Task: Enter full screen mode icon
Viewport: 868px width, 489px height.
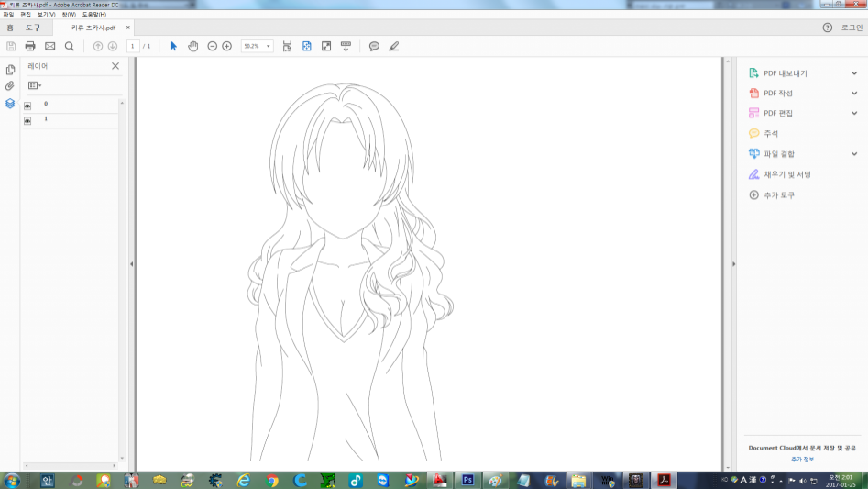Action: 326,47
